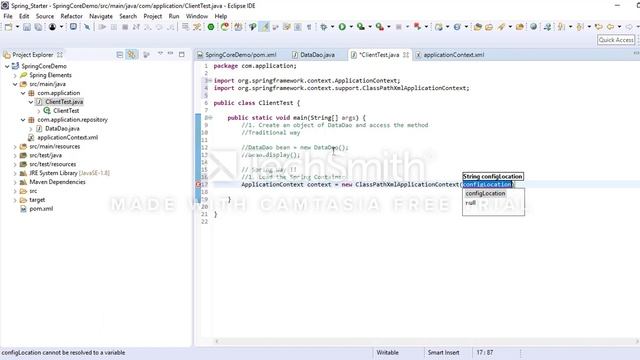Expand the target folder node
Viewport: 640px width, 360px height.
[15, 200]
